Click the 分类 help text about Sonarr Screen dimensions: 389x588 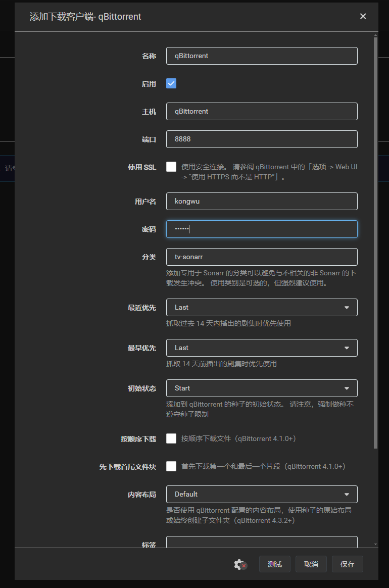coord(261,278)
